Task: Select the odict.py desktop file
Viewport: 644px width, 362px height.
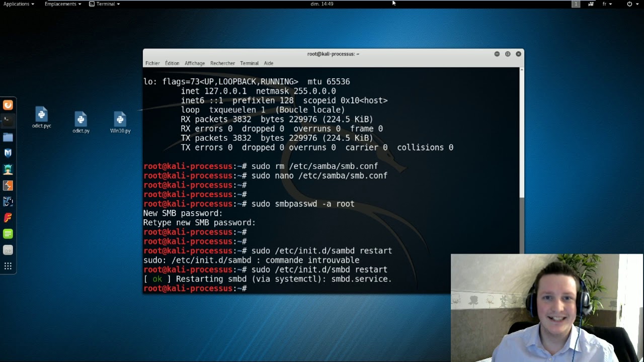Action: (81, 122)
